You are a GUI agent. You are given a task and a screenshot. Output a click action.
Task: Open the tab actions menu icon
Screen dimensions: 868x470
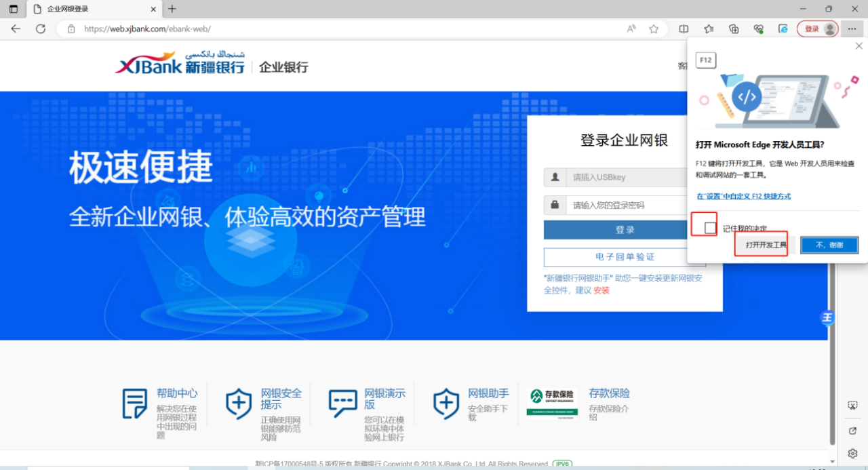(14, 9)
